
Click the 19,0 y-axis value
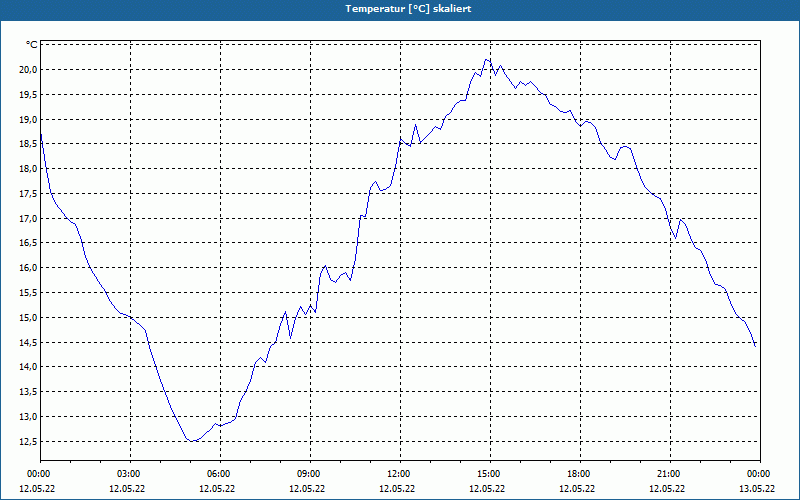28,119
